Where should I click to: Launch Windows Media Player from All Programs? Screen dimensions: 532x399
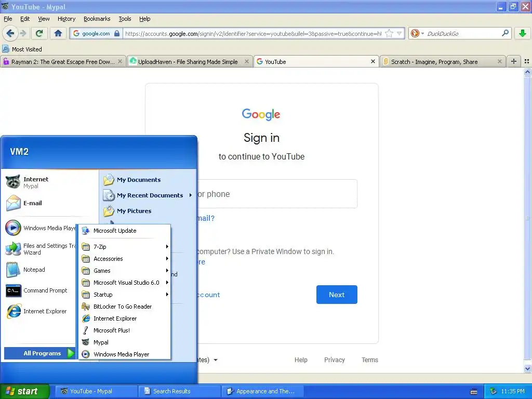125,354
